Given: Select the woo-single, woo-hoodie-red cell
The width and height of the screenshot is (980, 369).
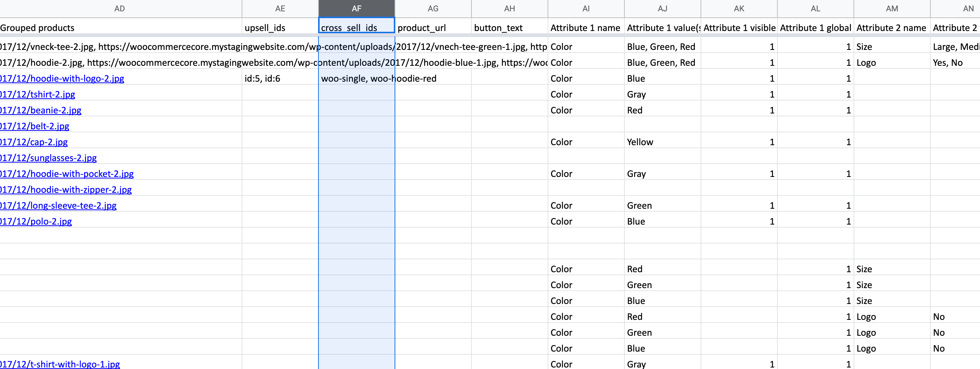Looking at the screenshot, I should pos(356,79).
